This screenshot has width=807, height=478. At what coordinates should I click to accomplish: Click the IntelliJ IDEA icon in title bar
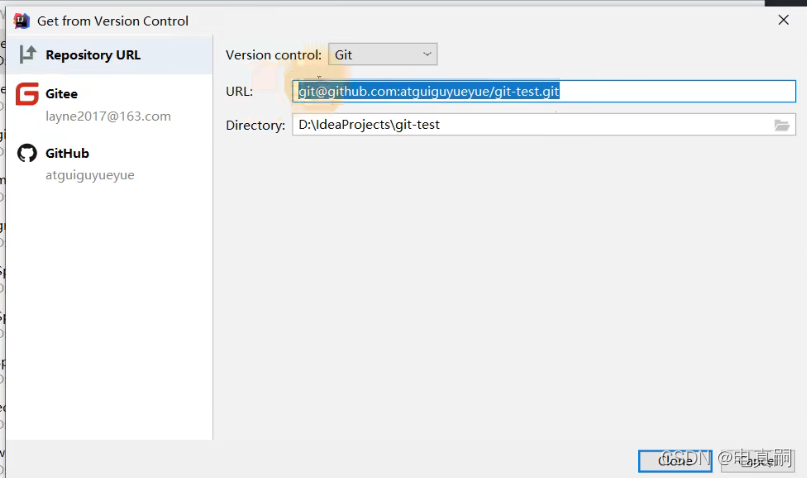pos(21,21)
